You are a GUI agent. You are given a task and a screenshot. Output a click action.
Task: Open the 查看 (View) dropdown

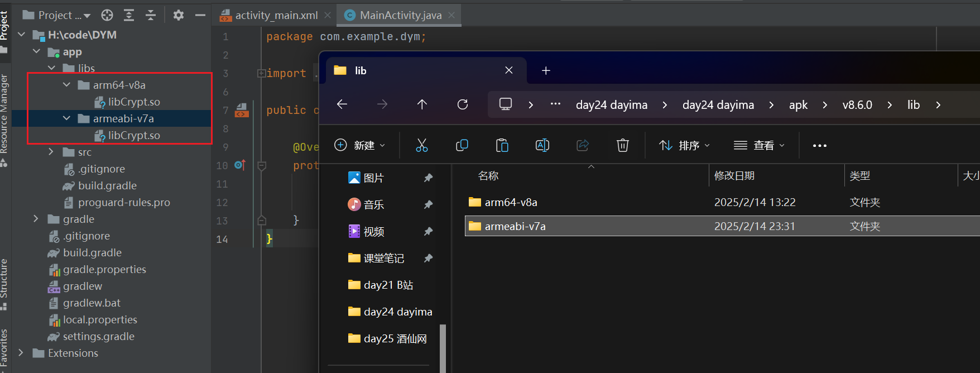coord(760,145)
